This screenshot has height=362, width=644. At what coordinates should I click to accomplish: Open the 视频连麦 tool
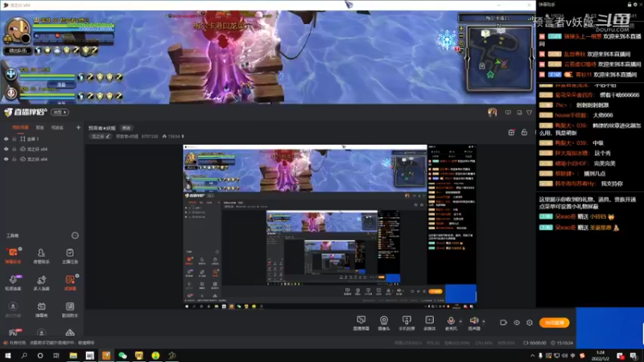[x=13, y=282]
